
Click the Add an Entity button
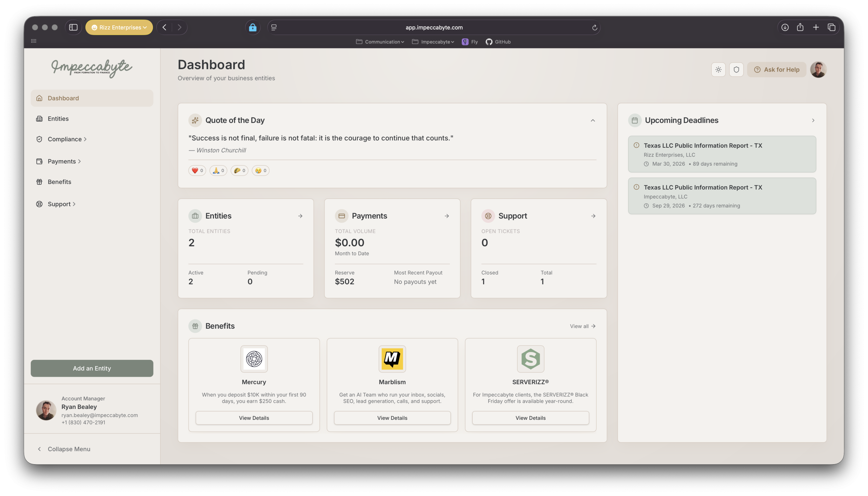click(x=92, y=368)
